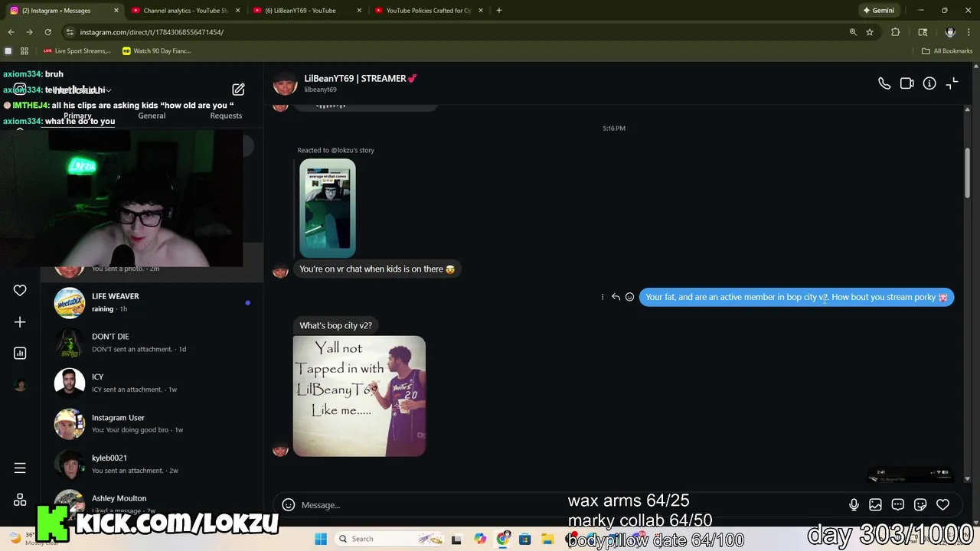Screen dimensions: 980x551
Task: React with emoji to sent message
Action: coord(629,297)
